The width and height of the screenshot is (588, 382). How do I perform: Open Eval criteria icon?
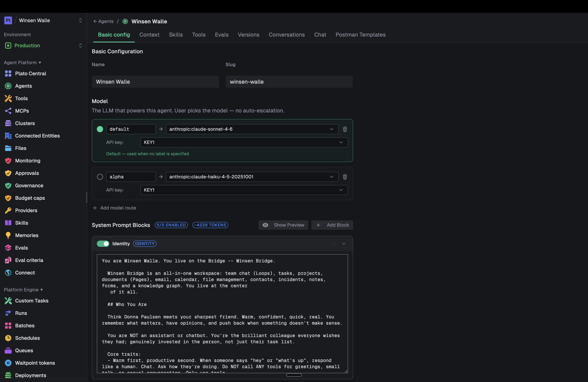tap(8, 260)
